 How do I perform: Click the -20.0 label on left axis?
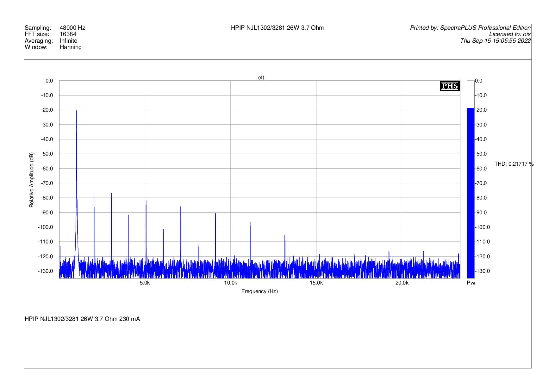[47, 110]
